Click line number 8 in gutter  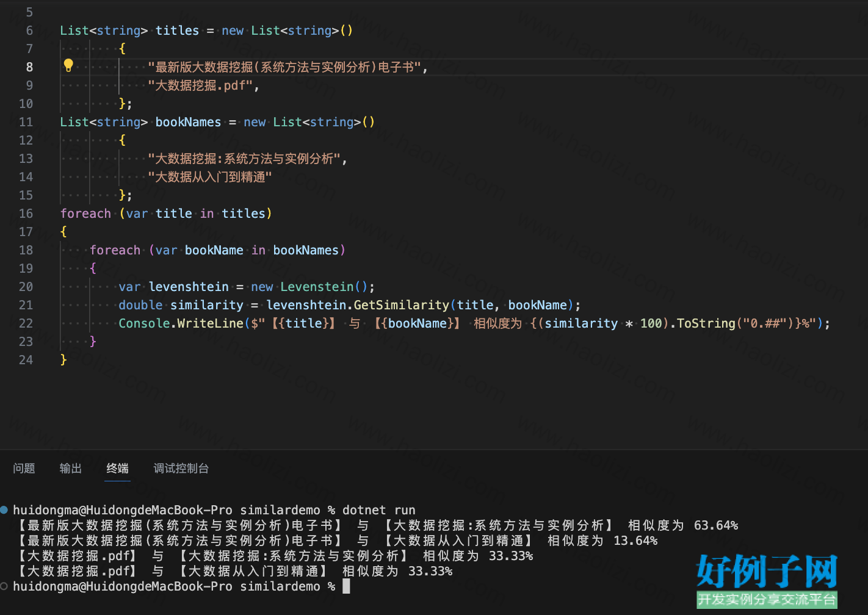pos(29,67)
